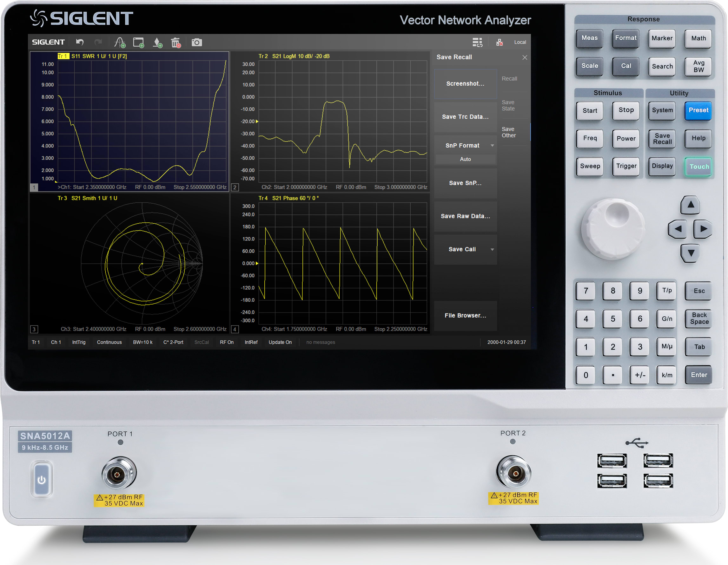Close the Save Recall panel
The height and width of the screenshot is (565, 728).
525,57
